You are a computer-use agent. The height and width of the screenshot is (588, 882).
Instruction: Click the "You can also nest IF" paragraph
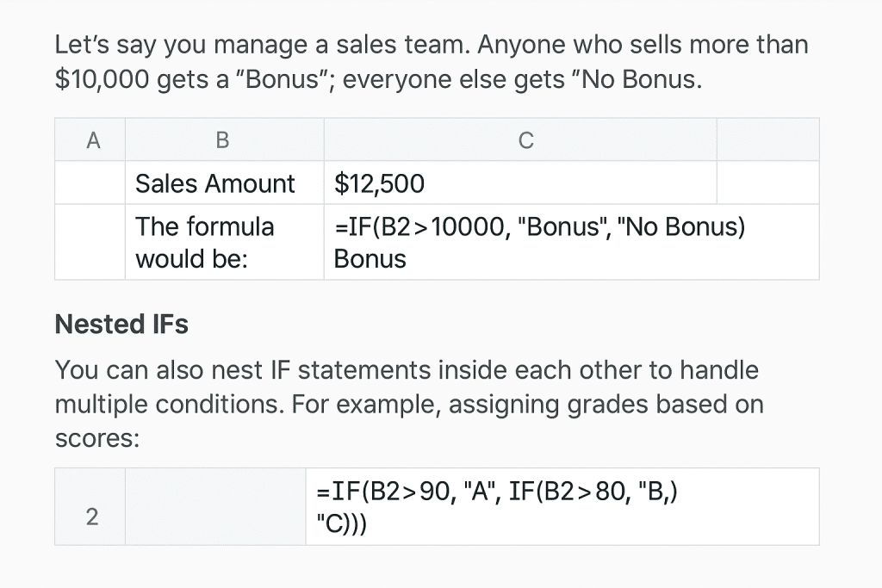tap(407, 387)
